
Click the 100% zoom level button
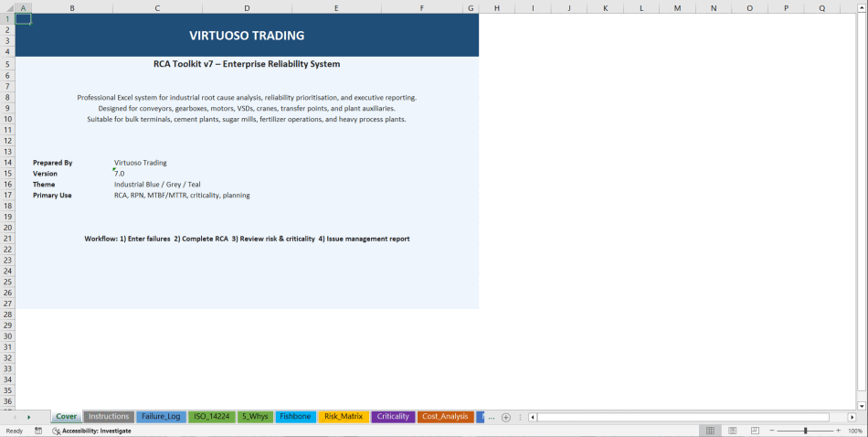(854, 431)
